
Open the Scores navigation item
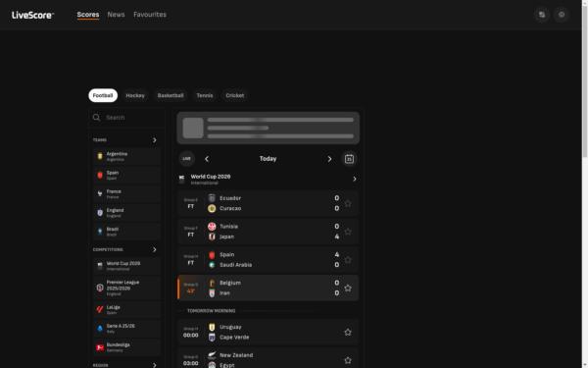88,15
